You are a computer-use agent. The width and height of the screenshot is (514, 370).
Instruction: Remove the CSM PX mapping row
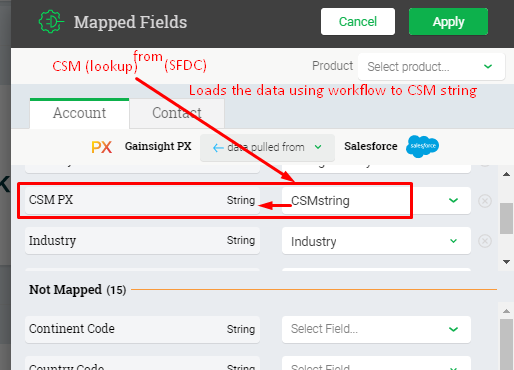pyautogui.click(x=485, y=201)
